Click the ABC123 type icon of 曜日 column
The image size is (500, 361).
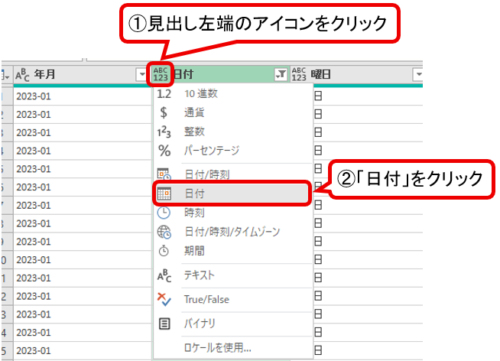pyautogui.click(x=299, y=74)
